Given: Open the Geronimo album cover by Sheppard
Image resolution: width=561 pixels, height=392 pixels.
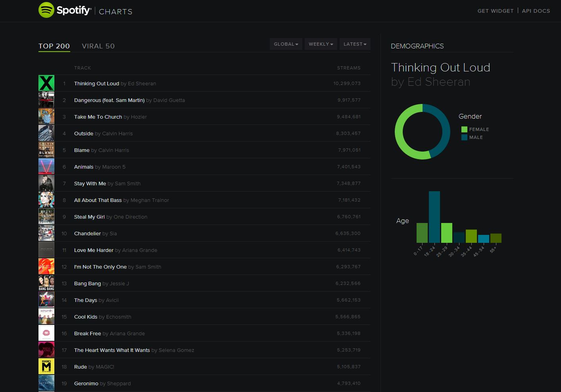Looking at the screenshot, I should [x=46, y=383].
